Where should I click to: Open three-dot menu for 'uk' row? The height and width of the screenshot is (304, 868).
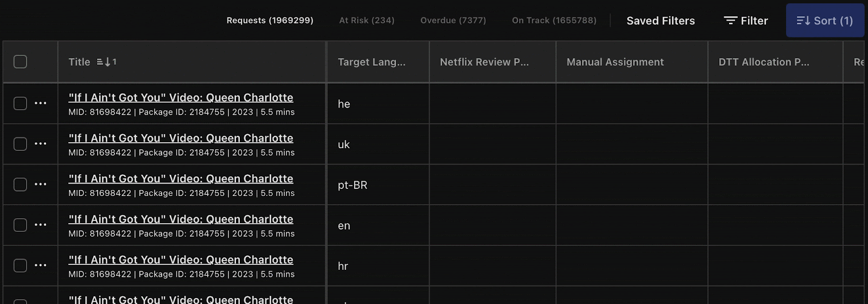pos(41,144)
